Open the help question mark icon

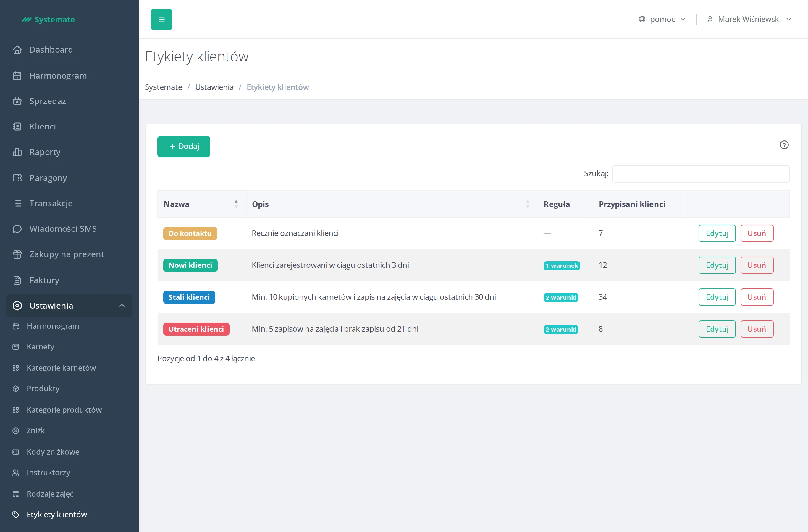(784, 145)
